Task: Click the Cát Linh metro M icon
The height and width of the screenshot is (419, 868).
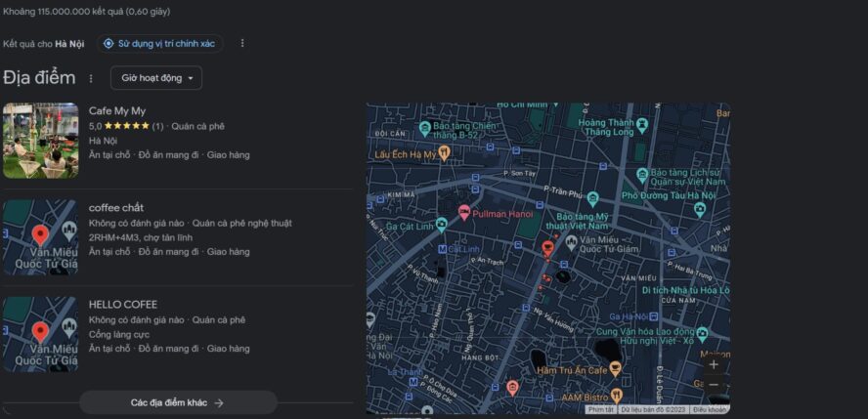Action: point(442,249)
